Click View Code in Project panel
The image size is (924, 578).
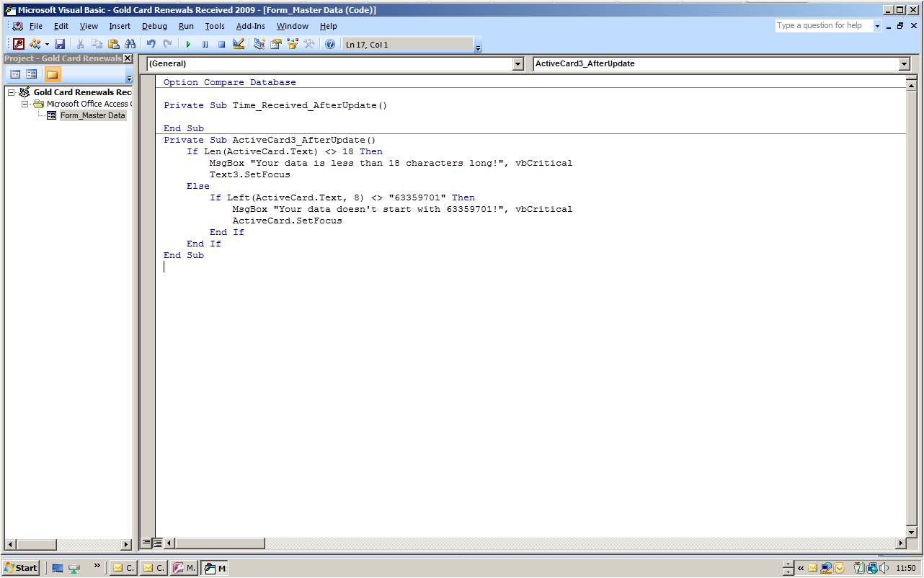point(15,74)
